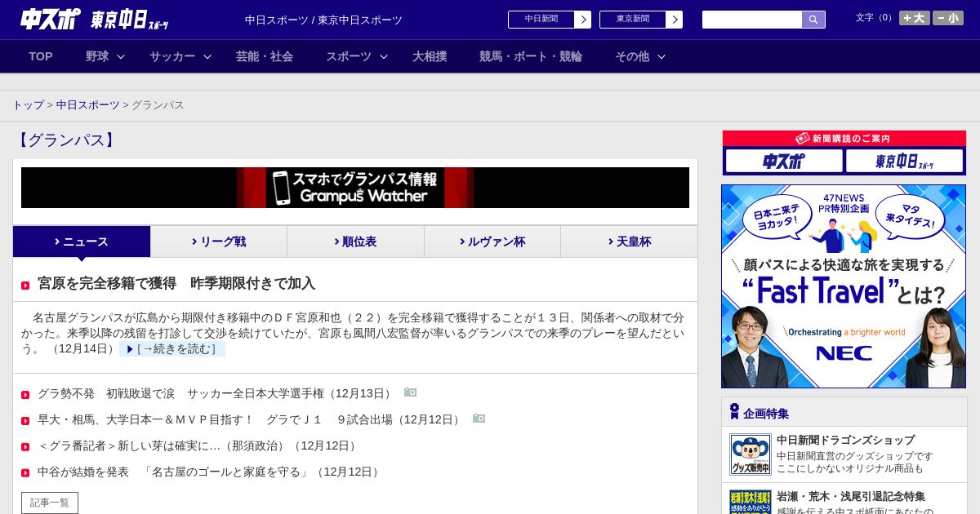The width and height of the screenshot is (980, 514).
Task: Increase font size with +大 button
Action: pyautogui.click(x=915, y=18)
